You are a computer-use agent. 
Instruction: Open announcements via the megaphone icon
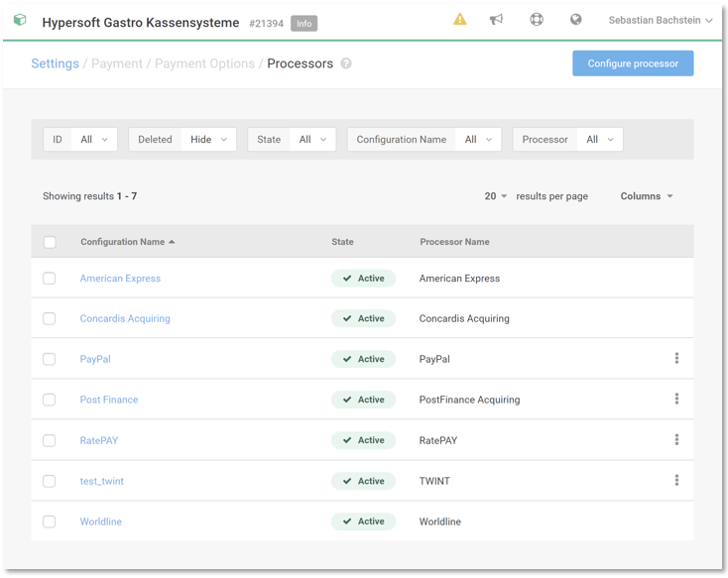coord(496,20)
